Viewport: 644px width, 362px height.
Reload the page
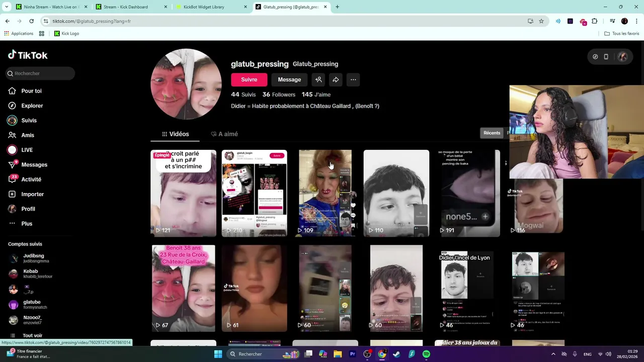point(31,21)
